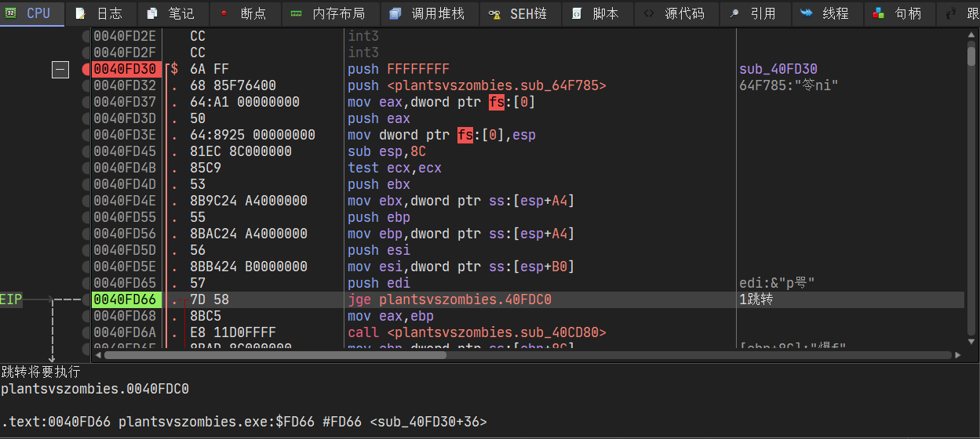Select opcode bytes 7D 58

pos(209,299)
